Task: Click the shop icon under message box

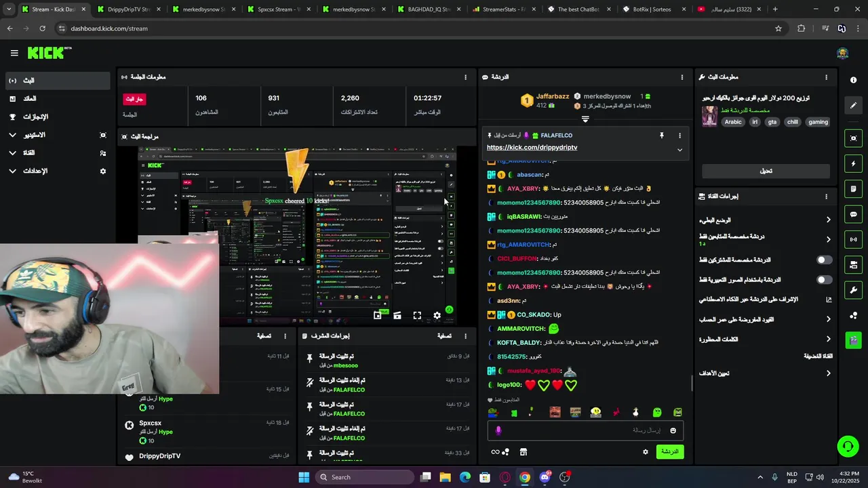Action: [523, 452]
